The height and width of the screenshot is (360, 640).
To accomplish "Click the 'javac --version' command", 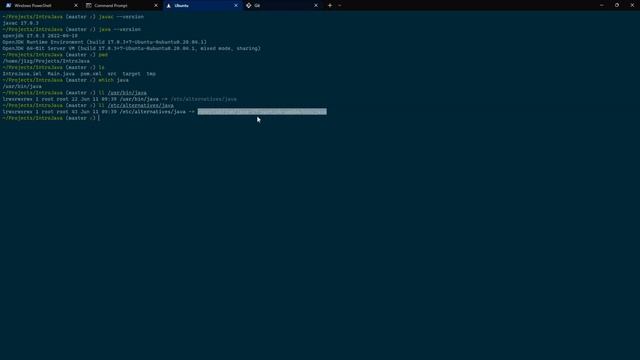I will (121, 17).
